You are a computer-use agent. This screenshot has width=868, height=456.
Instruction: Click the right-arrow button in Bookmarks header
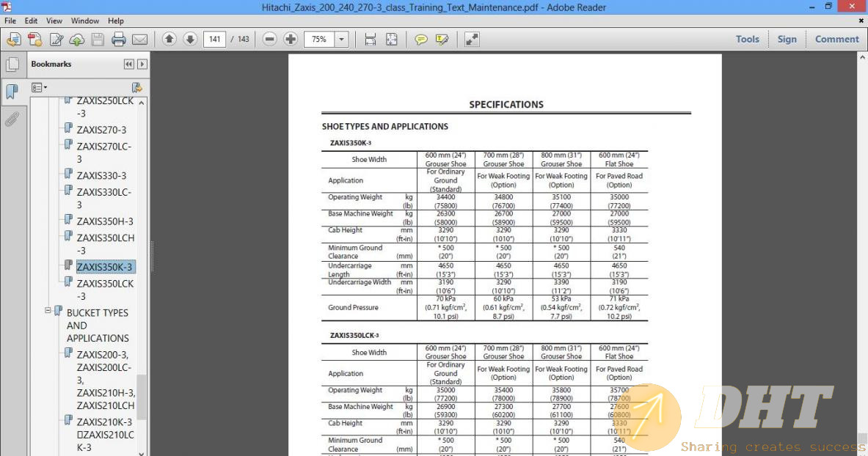click(142, 65)
